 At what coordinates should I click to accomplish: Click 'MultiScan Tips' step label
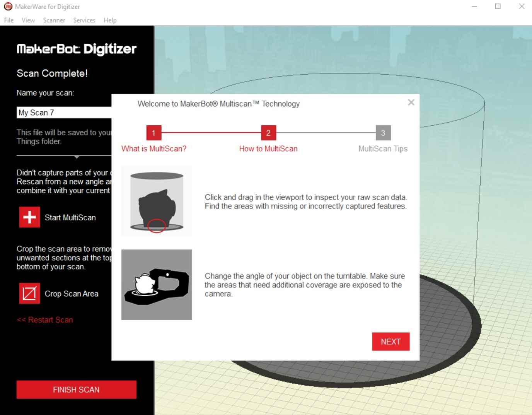coord(383,149)
